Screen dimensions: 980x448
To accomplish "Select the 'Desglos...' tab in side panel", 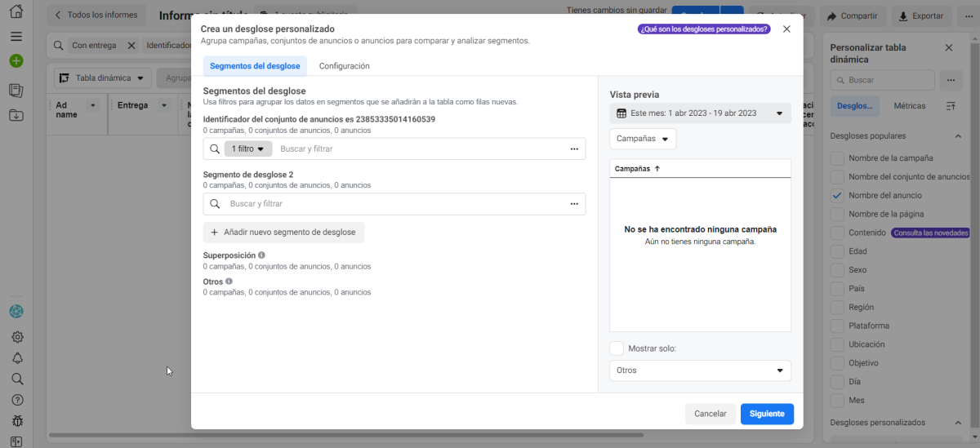I will coord(855,106).
